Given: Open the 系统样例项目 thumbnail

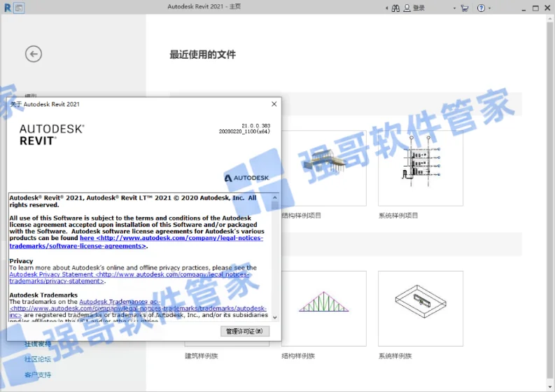Looking at the screenshot, I should (x=421, y=168).
